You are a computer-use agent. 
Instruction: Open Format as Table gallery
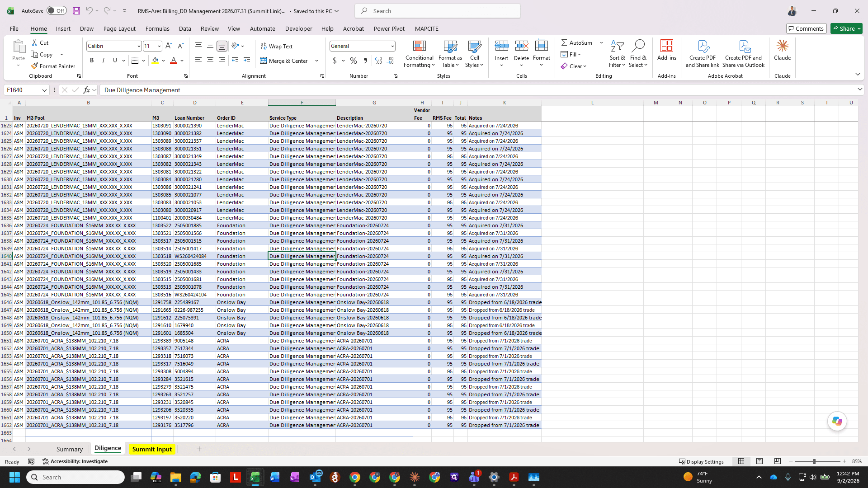coord(450,54)
